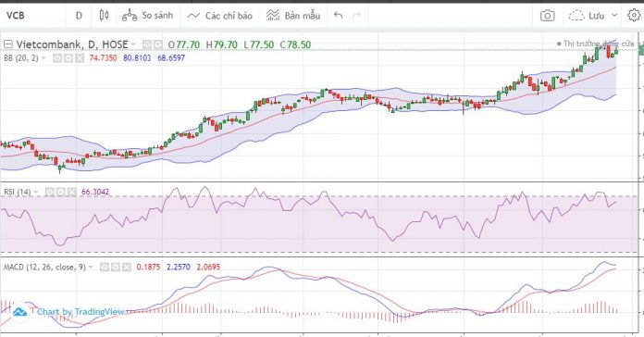Toggle visibility eye icon of Vietcombank series

point(147,44)
